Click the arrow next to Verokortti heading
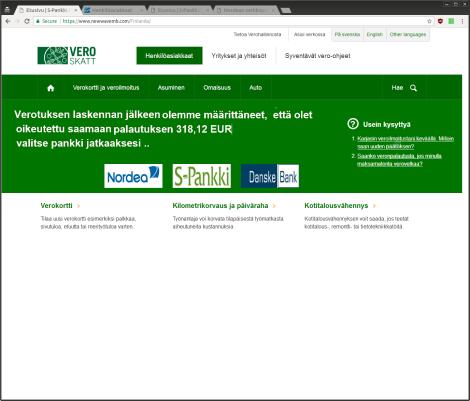Screen dimensions: 470x401 79,206
